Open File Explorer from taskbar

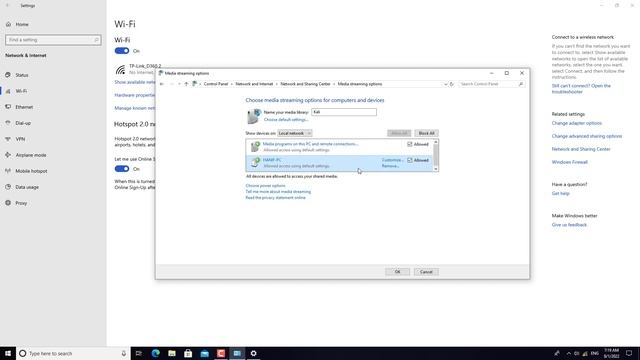coord(172,353)
